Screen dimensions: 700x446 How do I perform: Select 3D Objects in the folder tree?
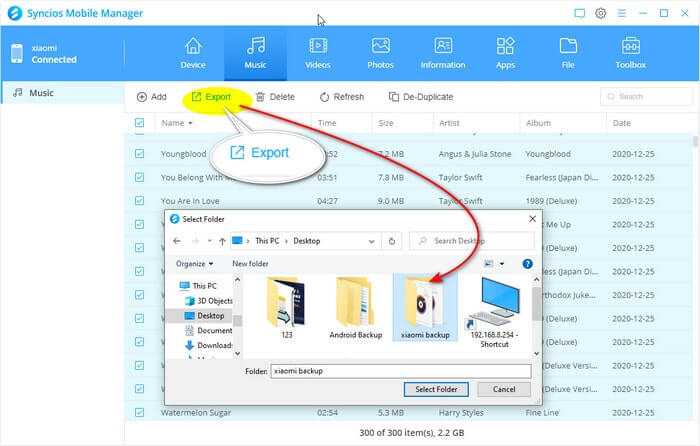click(x=208, y=301)
